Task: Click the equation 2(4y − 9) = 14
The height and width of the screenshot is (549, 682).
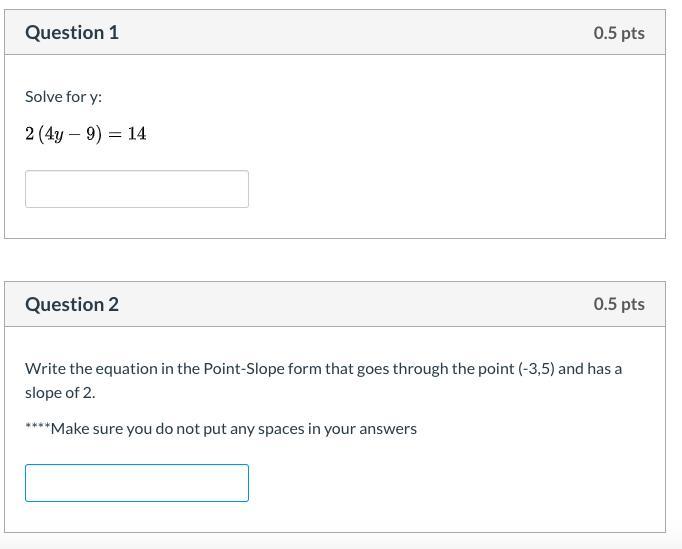Action: click(x=86, y=134)
